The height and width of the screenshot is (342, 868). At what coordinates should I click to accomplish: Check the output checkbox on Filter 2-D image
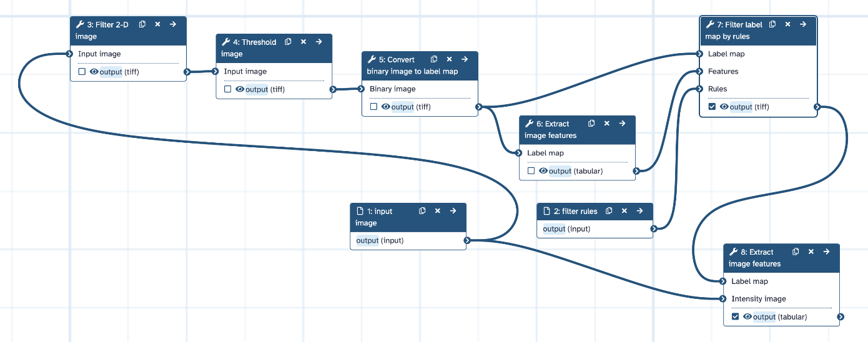(82, 72)
